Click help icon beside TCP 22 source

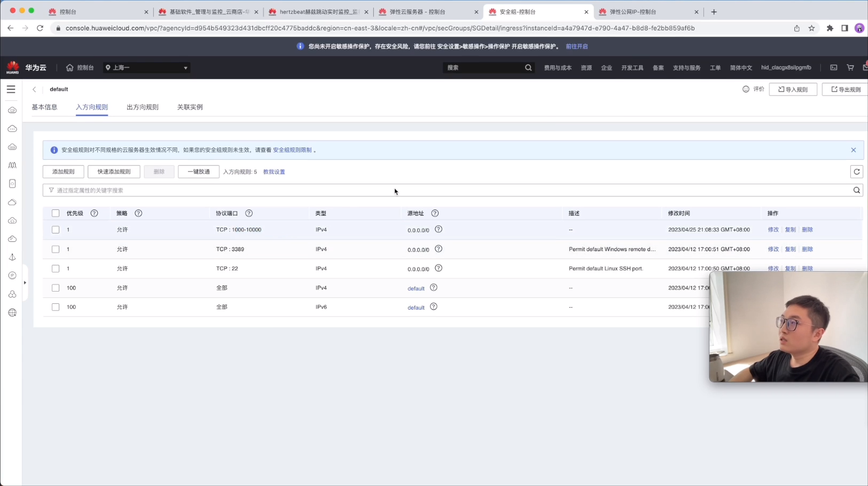pyautogui.click(x=439, y=268)
